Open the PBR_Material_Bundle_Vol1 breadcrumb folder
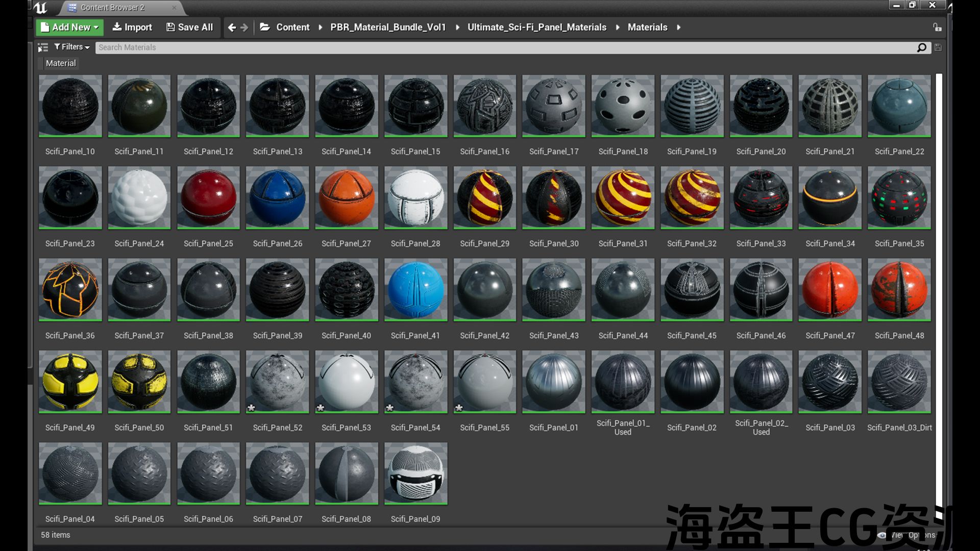980x551 pixels. coord(388,28)
